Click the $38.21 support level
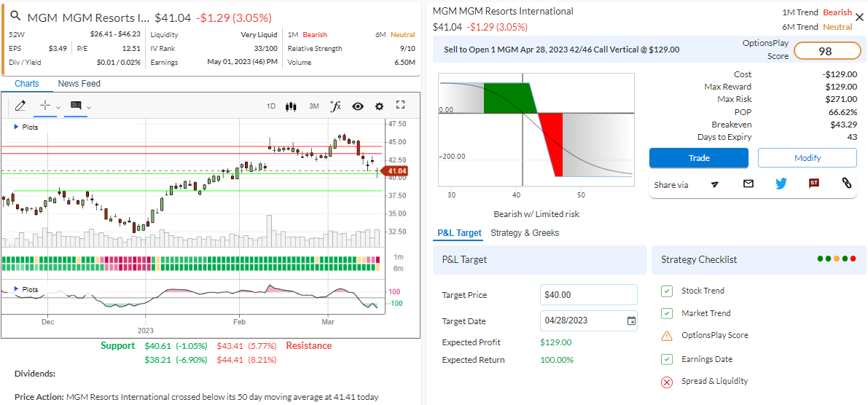Image resolution: width=868 pixels, height=405 pixels. pos(176,360)
